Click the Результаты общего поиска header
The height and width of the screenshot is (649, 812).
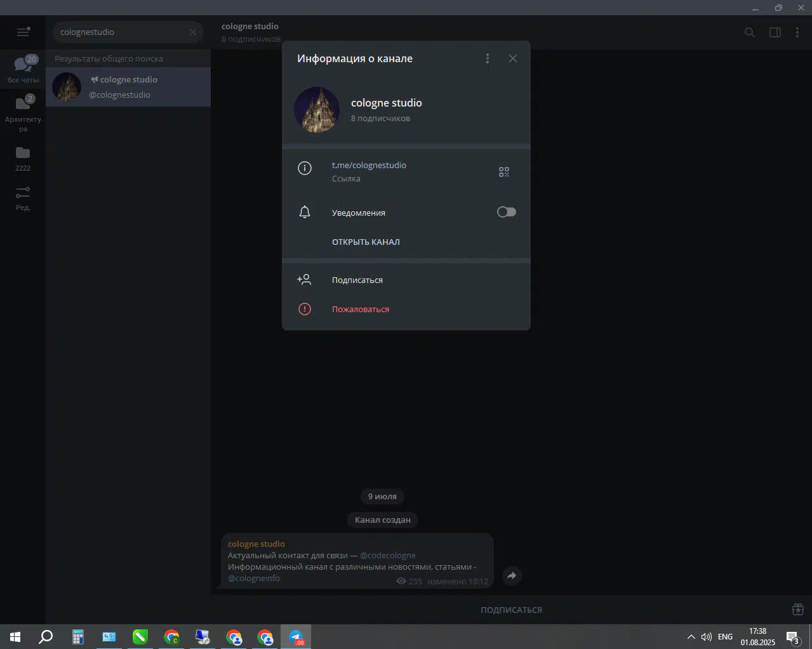point(109,58)
